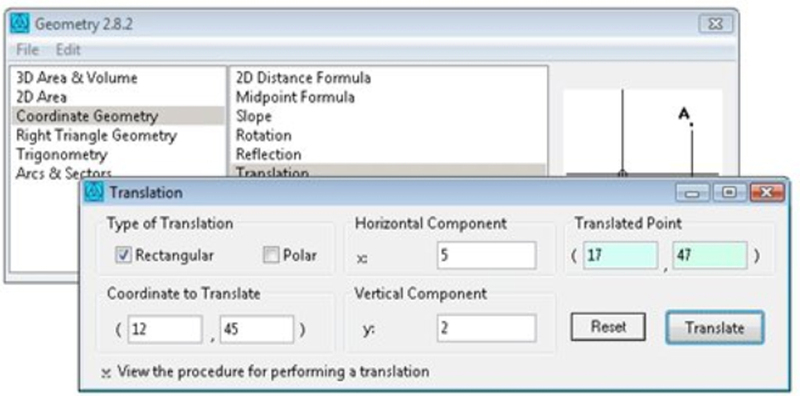Close the Geometry 2.8.2 main window
This screenshot has width=800, height=396.
(x=716, y=23)
